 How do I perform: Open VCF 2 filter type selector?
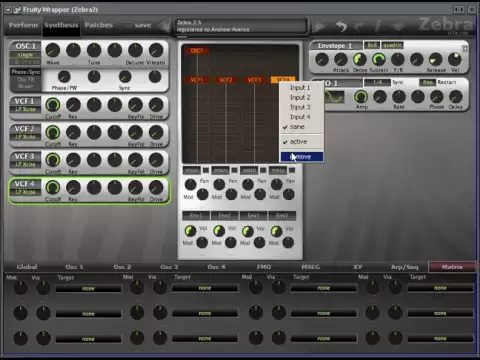(x=26, y=137)
